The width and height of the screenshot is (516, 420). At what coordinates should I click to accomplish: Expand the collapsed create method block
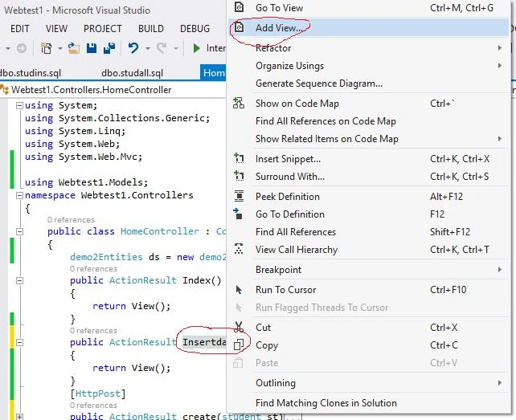tap(19, 417)
